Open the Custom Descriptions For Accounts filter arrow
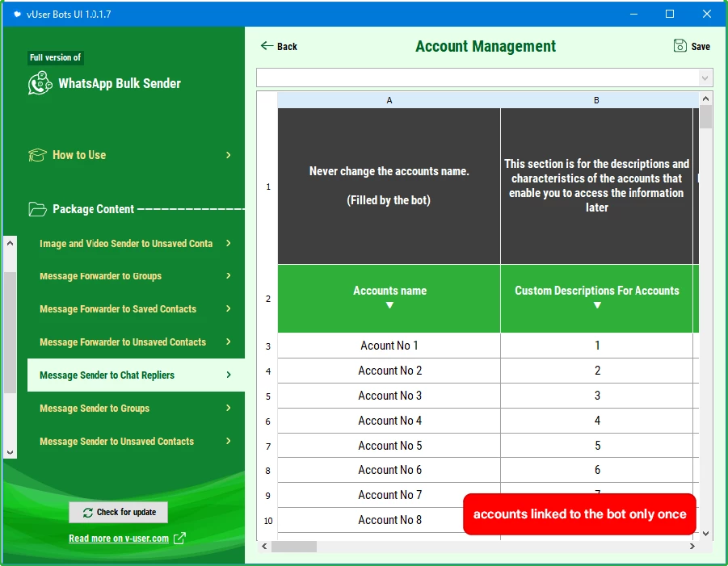Viewport: 728px width, 566px height. pos(597,305)
